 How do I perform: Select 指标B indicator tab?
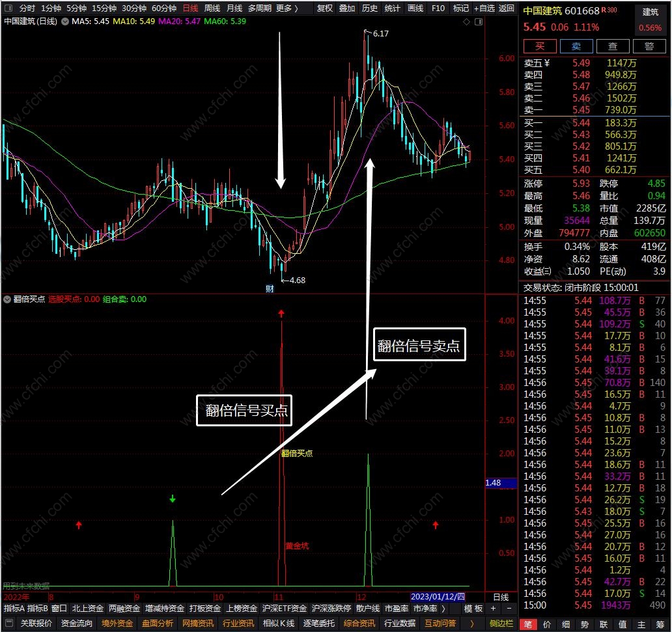[38, 609]
